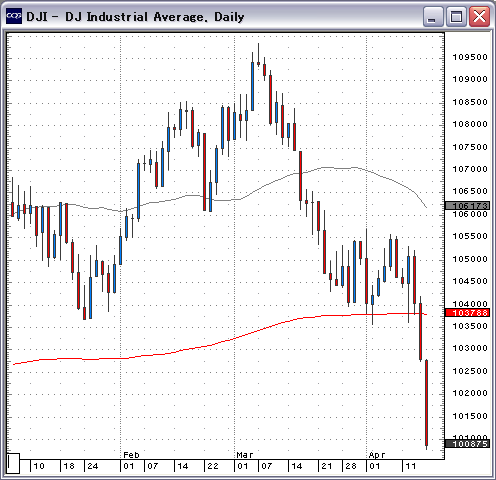The image size is (496, 480).
Task: Maximize the DJI chart window
Action: point(456,16)
